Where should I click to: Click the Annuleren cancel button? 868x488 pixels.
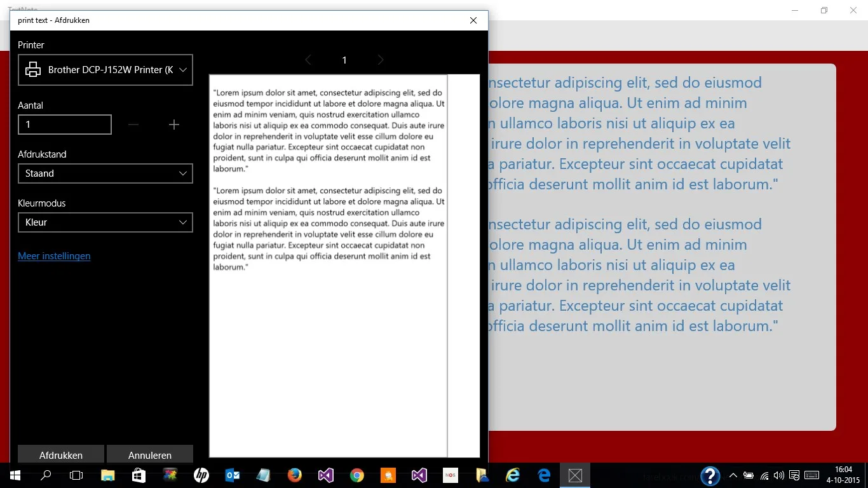(150, 455)
